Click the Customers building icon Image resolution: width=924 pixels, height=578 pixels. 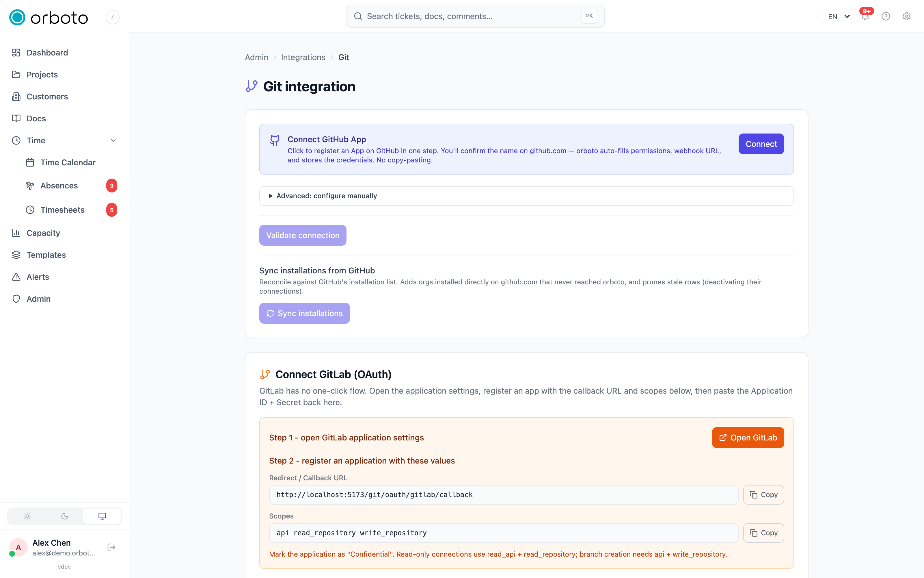[x=16, y=97]
